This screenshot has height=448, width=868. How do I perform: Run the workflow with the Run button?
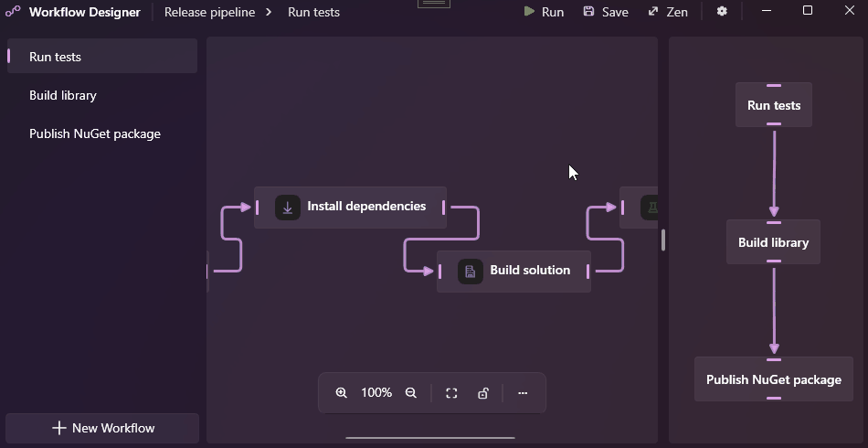point(545,12)
